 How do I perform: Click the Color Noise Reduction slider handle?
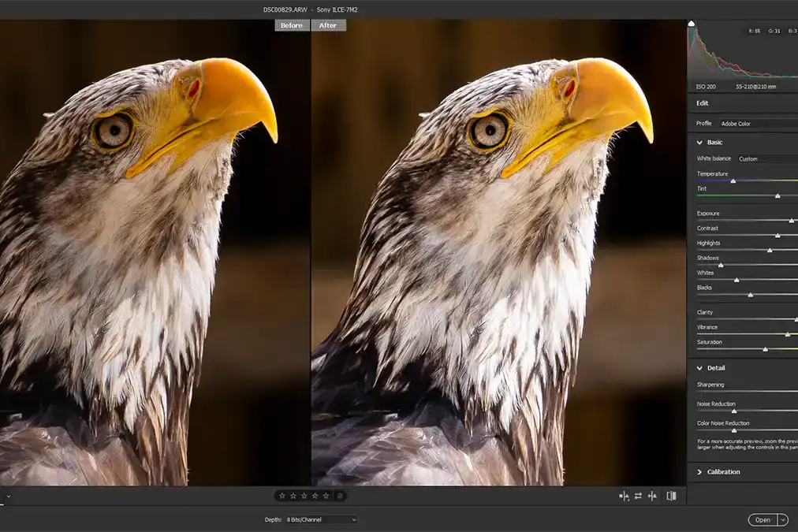(734, 430)
